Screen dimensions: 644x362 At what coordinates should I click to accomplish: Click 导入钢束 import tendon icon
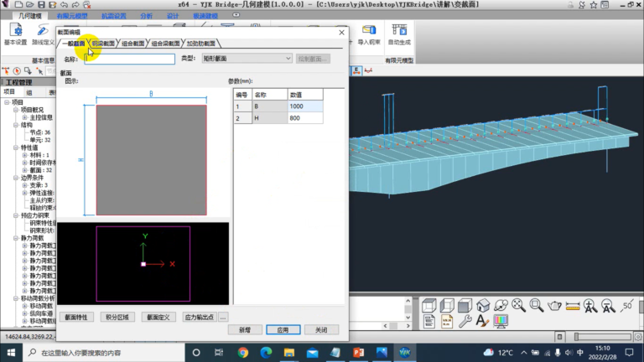tap(369, 34)
